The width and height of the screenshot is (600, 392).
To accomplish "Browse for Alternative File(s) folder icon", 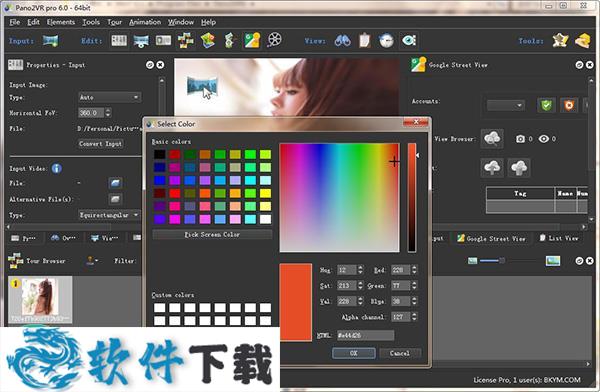I will pyautogui.click(x=115, y=199).
